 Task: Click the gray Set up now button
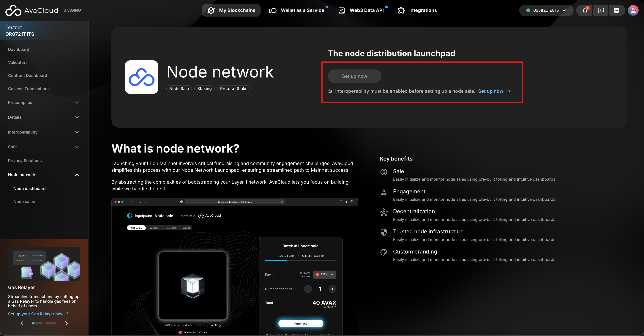354,76
